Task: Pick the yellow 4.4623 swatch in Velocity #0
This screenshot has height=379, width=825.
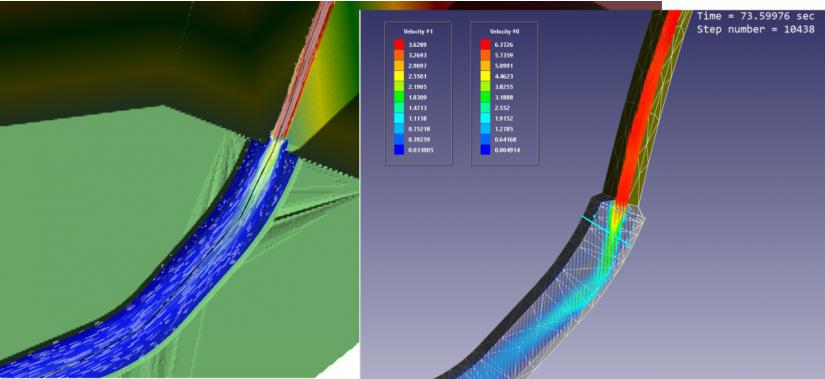Action: [x=485, y=76]
